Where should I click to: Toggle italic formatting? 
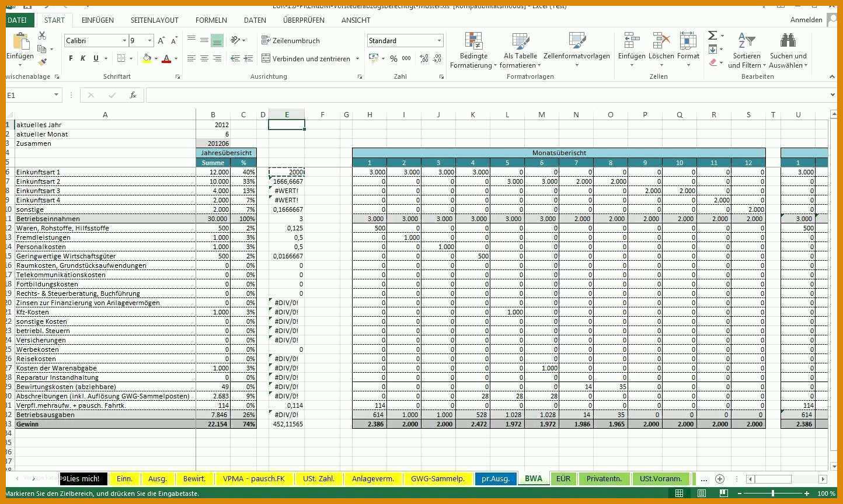coord(83,58)
